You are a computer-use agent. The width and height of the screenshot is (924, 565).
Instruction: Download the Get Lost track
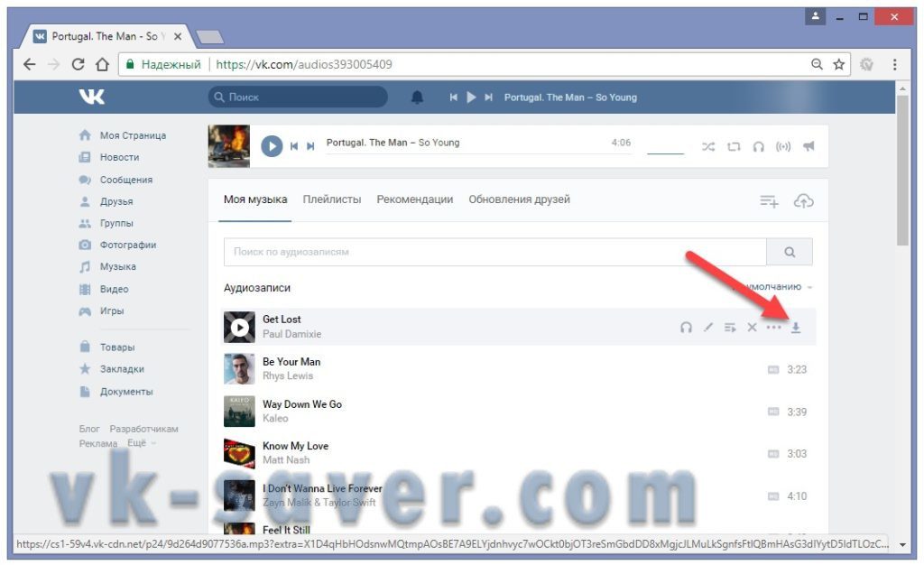[x=796, y=328]
